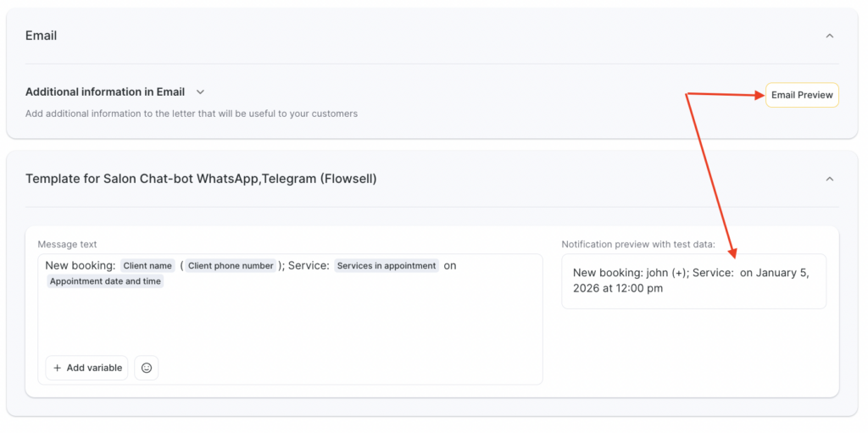The height and width of the screenshot is (433, 868).
Task: Click the Email section heading
Action: (x=42, y=36)
